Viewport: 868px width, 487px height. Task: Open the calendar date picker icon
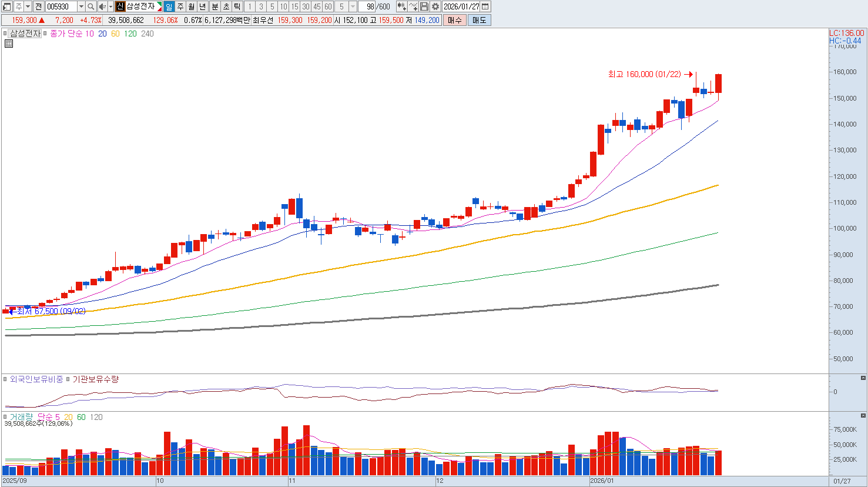485,6
